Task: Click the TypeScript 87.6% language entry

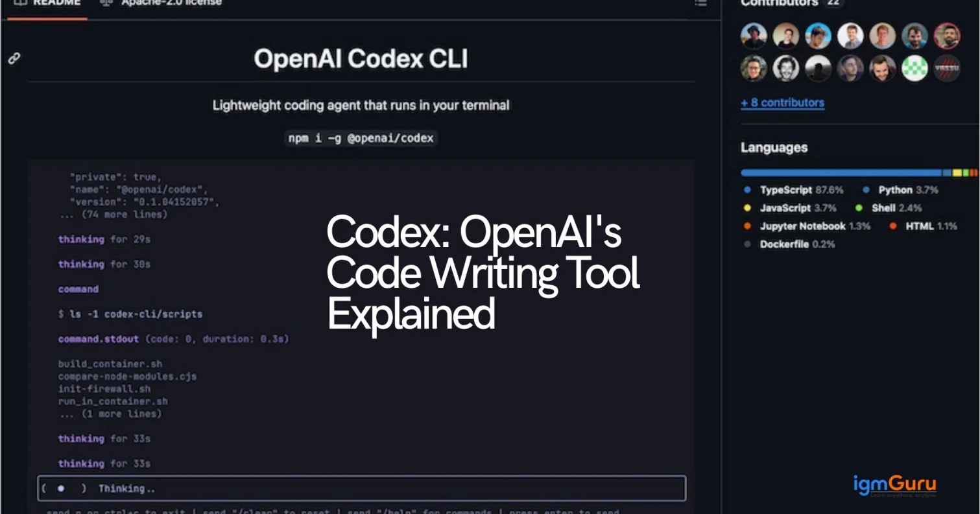Action: click(x=794, y=190)
